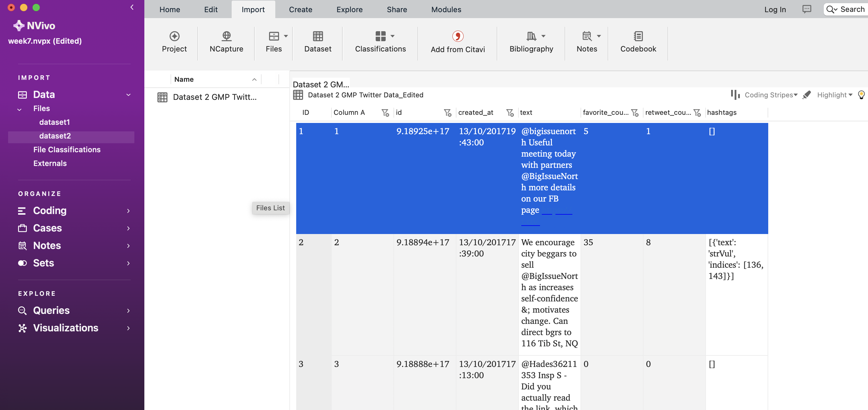868x410 pixels.
Task: Click the Add from Citavi icon
Action: (x=457, y=37)
